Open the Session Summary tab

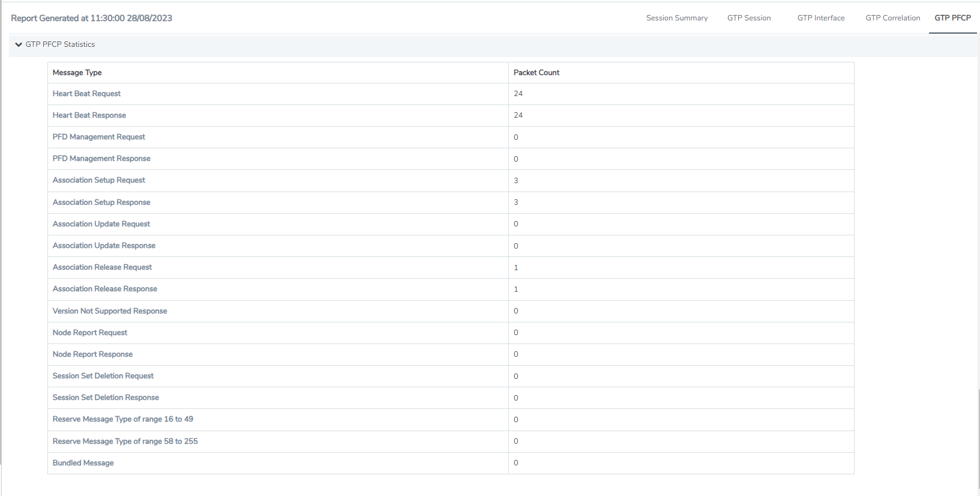point(676,18)
